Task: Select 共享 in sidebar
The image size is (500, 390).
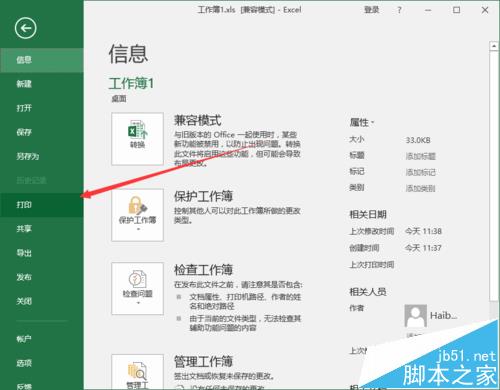Action: [42, 229]
